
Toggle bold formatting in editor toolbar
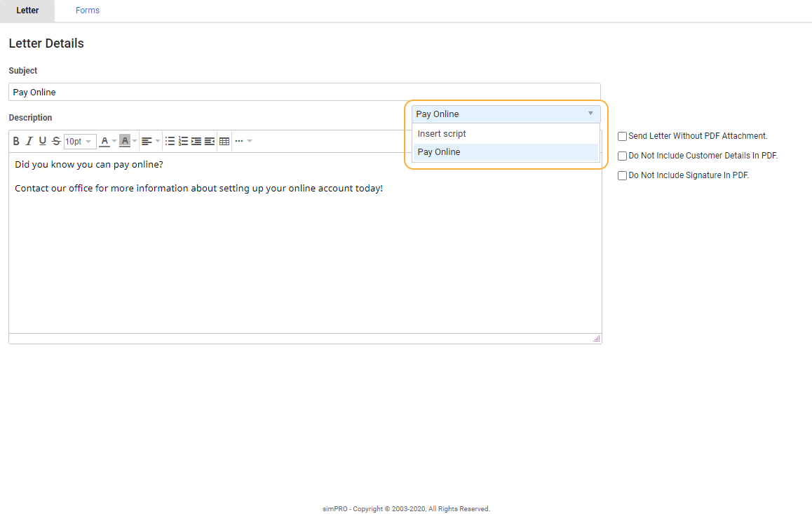coord(16,141)
